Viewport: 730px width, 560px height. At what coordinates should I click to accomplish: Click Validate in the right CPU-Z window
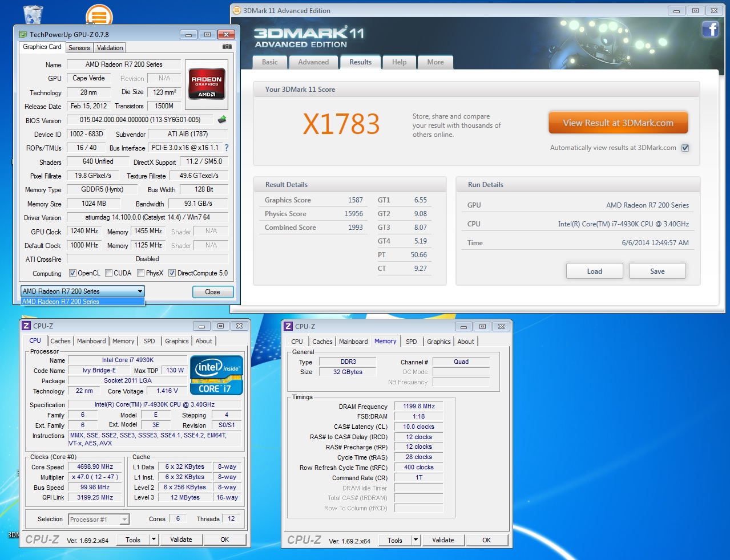pyautogui.click(x=443, y=540)
